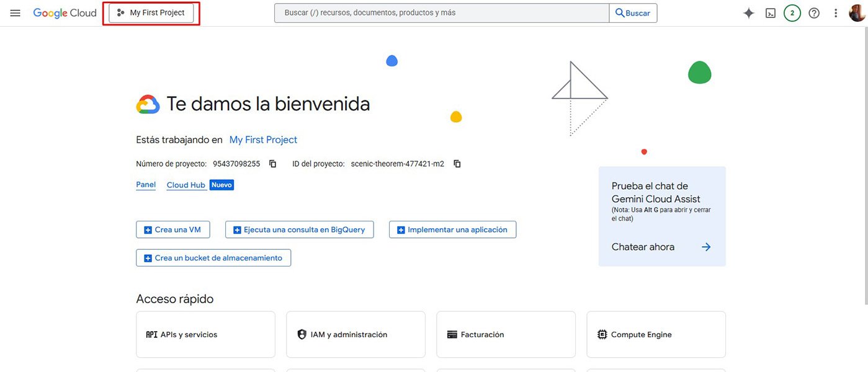Viewport: 868px width, 372px height.
Task: Open the My First Project project picker
Action: pos(151,12)
